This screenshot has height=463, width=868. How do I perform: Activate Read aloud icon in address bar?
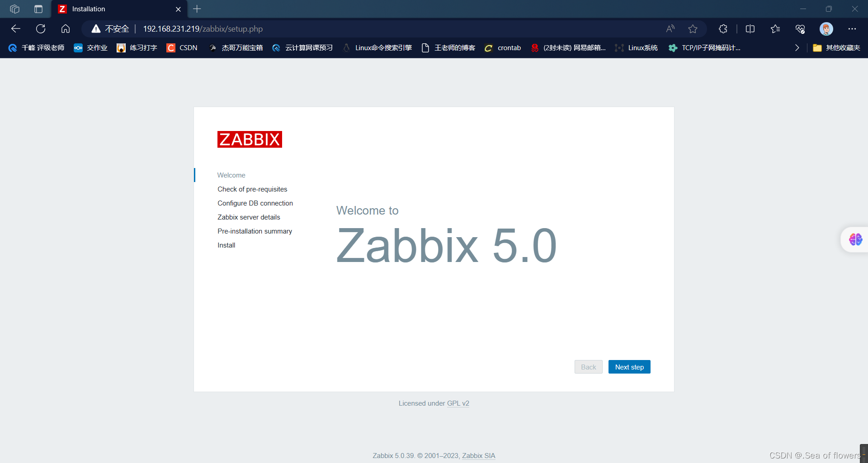(x=670, y=29)
